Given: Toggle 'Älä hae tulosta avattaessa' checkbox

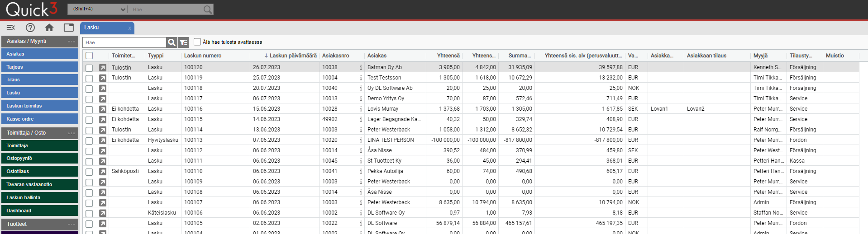Looking at the screenshot, I should [197, 42].
